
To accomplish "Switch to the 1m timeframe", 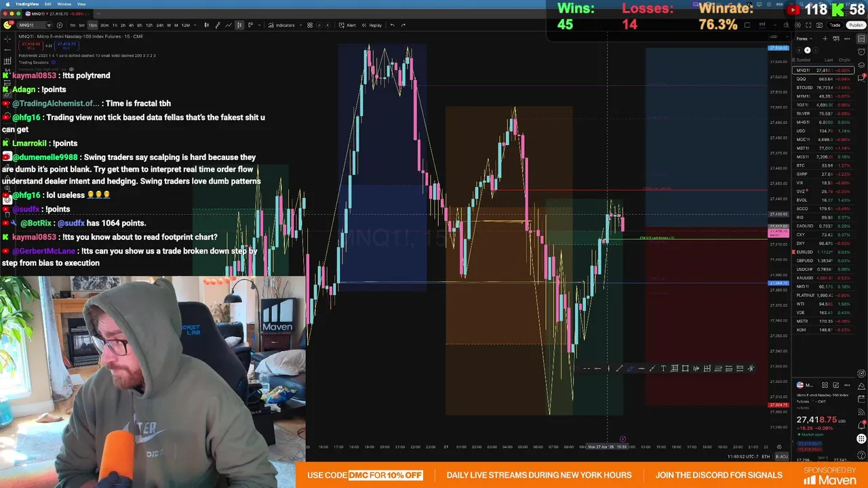I will (x=73, y=25).
